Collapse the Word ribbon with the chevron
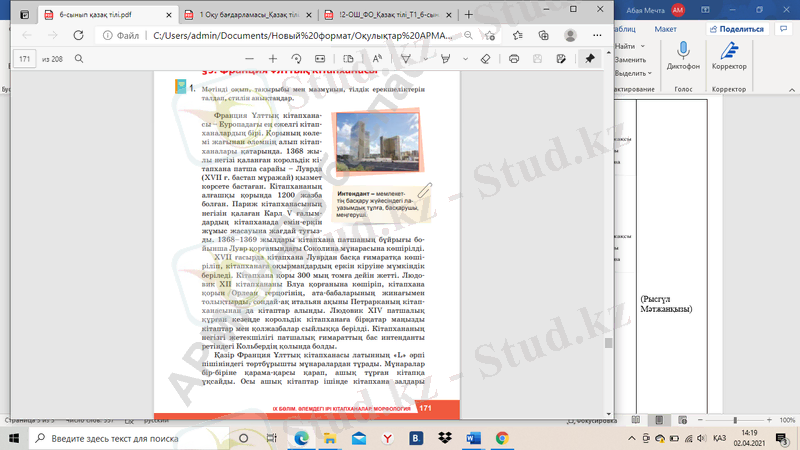800x450 pixels. (790, 88)
